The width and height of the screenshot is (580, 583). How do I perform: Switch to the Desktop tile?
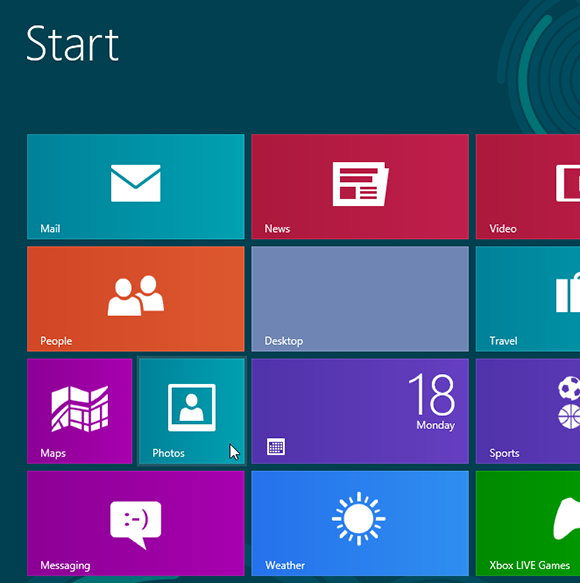360,299
